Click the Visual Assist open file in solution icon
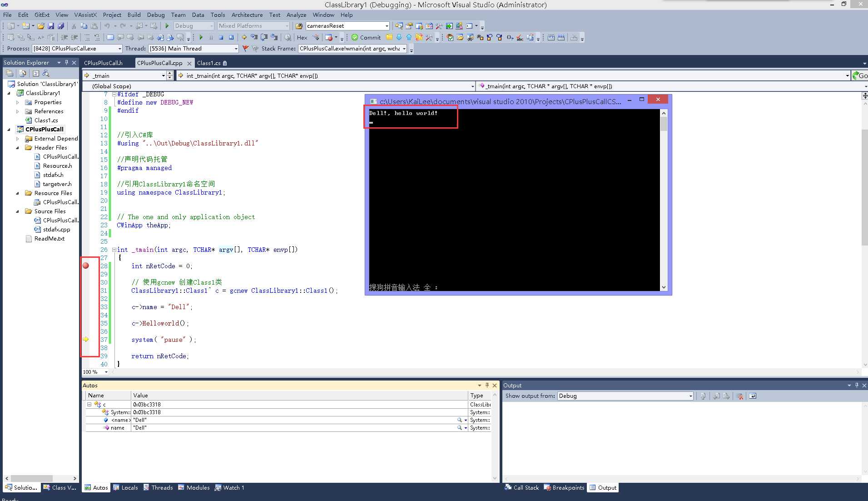 (460, 37)
